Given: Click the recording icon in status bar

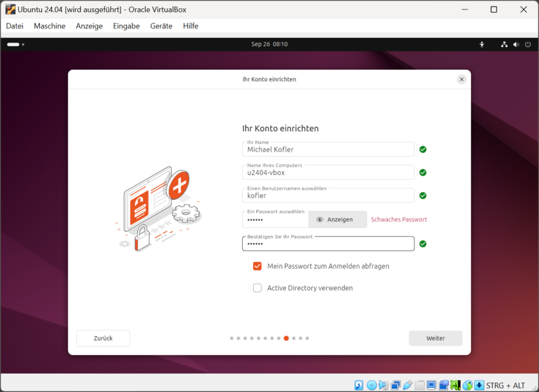Looking at the screenshot, I should (x=443, y=385).
